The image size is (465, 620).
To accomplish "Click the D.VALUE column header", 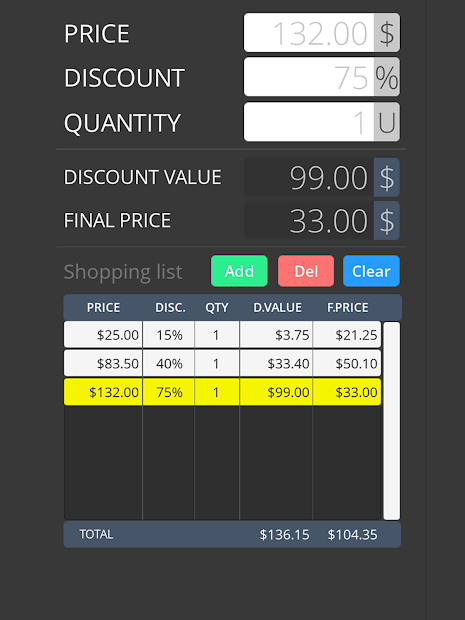I will (278, 308).
